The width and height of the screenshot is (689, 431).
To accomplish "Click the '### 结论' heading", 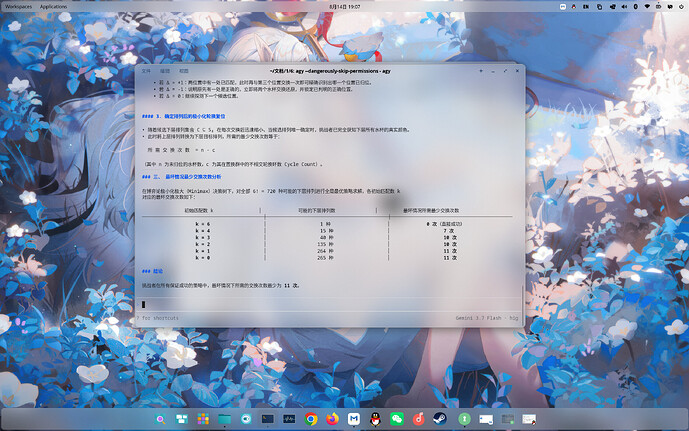I will click(x=152, y=271).
